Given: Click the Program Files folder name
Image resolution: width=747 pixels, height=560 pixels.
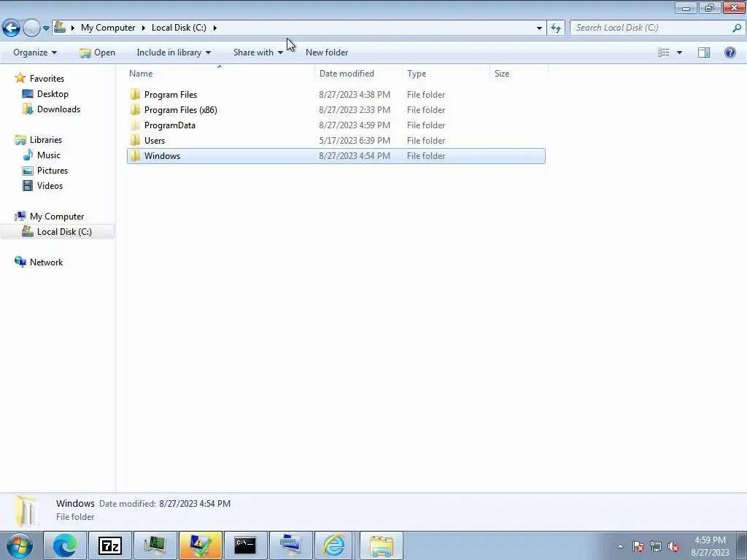Looking at the screenshot, I should [171, 94].
